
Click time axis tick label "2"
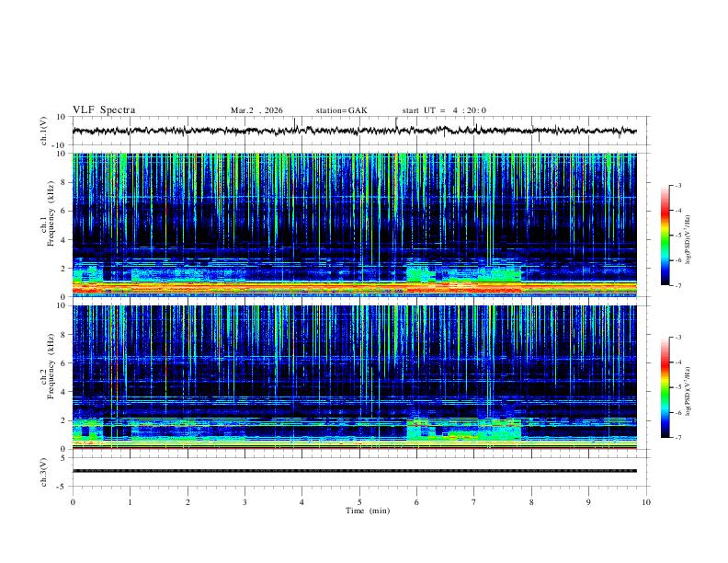pos(188,502)
